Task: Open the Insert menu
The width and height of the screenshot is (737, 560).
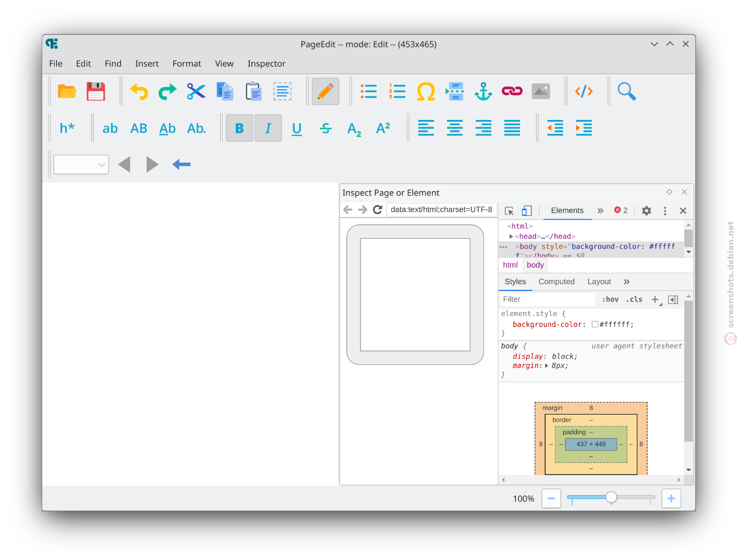Action: click(x=147, y=64)
